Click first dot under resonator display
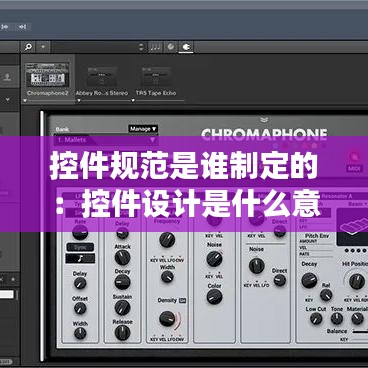Viewport: 368px width, 368px height. (x=347, y=251)
